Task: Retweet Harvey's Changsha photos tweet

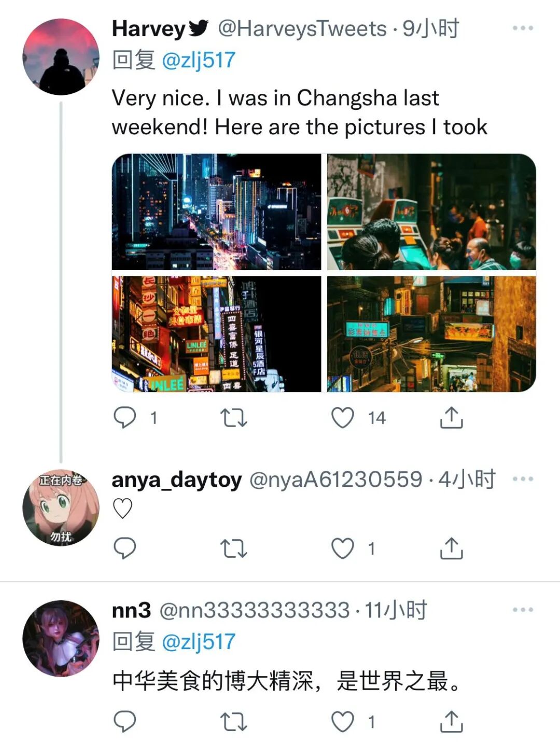Action: 234,418
